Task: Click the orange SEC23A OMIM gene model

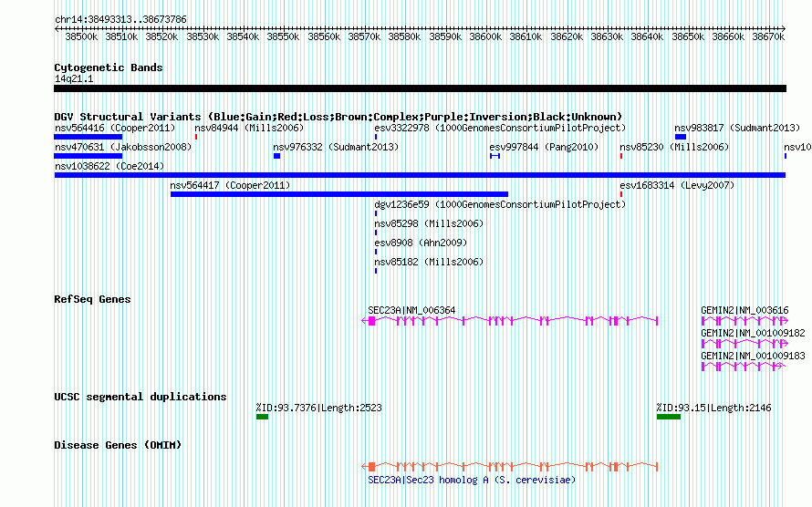Action: point(510,467)
